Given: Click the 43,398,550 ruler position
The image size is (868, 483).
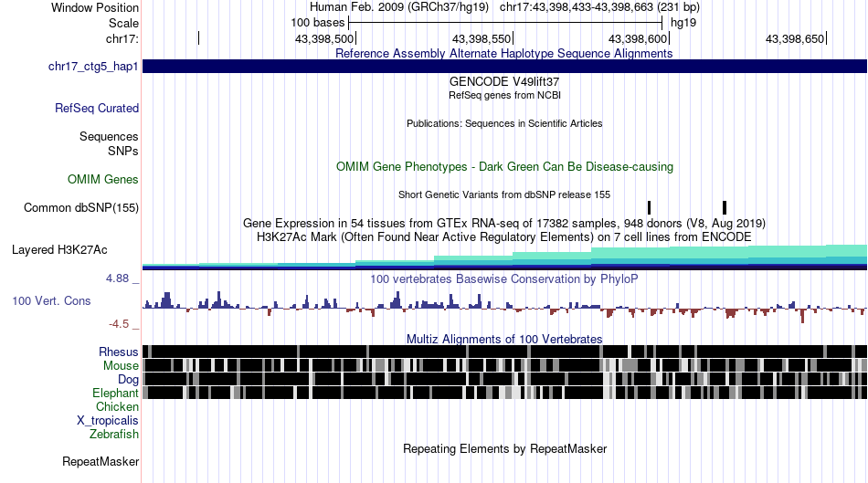Looking at the screenshot, I should point(481,38).
